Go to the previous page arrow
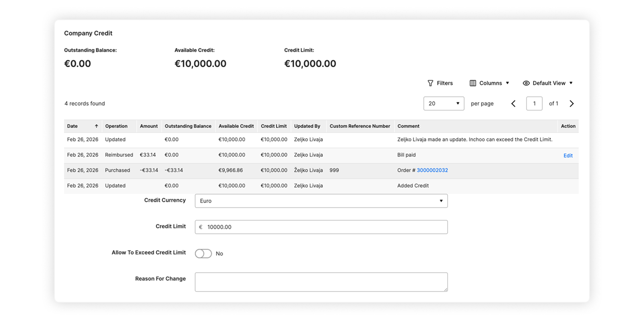Viewport: 644px width, 322px height. click(x=513, y=104)
